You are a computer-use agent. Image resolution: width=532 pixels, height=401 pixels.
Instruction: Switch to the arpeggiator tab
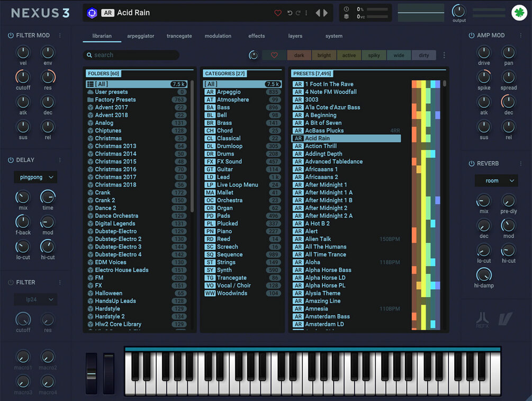pos(140,36)
